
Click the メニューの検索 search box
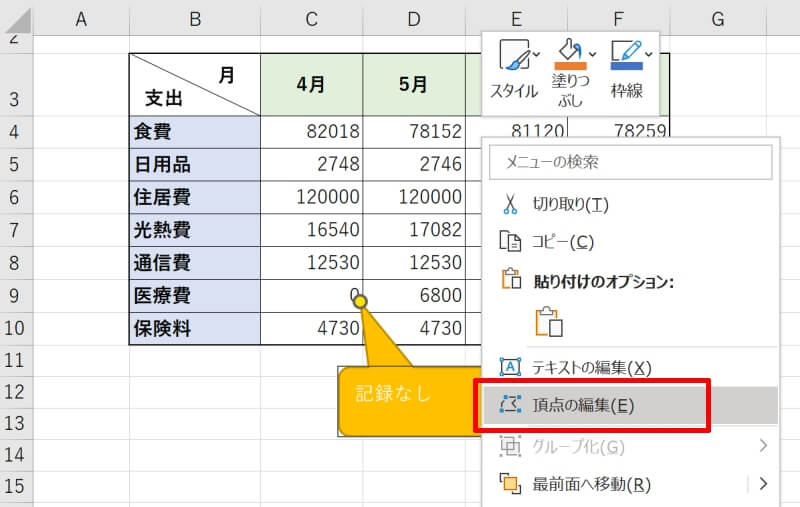click(x=631, y=162)
